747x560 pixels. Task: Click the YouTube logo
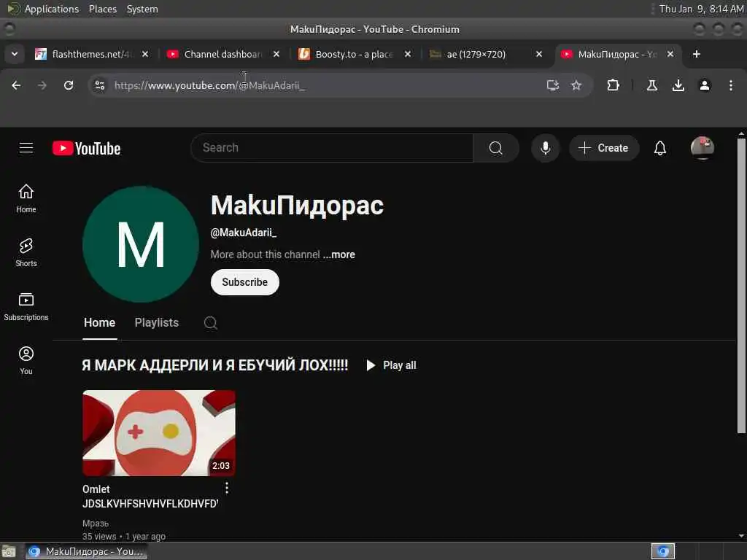tap(86, 149)
